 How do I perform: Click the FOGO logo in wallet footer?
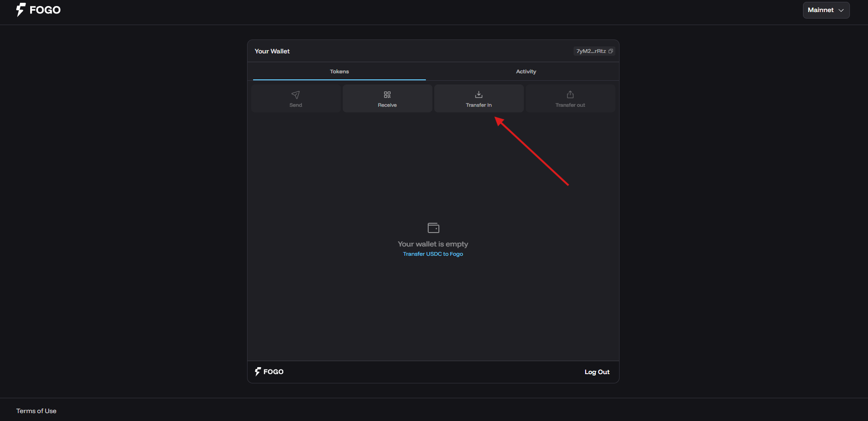(269, 372)
